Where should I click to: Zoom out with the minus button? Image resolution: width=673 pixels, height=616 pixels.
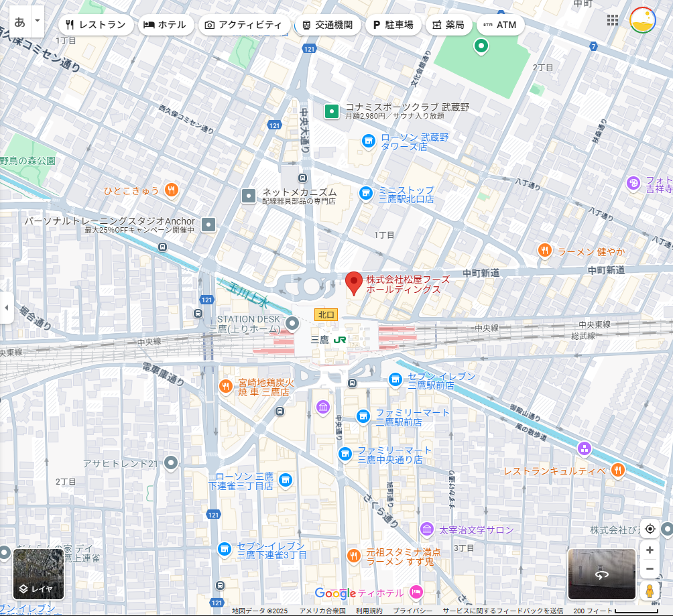pyautogui.click(x=650, y=570)
